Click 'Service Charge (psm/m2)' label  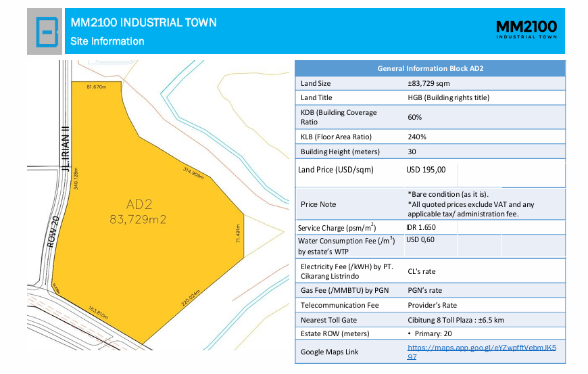[337, 227]
